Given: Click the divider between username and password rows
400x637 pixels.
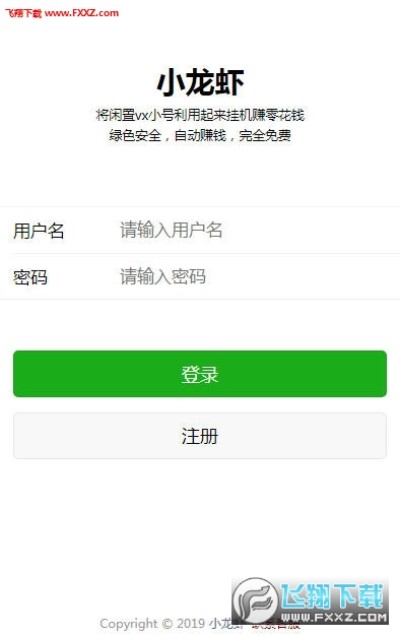Looking at the screenshot, I should pos(205,254).
